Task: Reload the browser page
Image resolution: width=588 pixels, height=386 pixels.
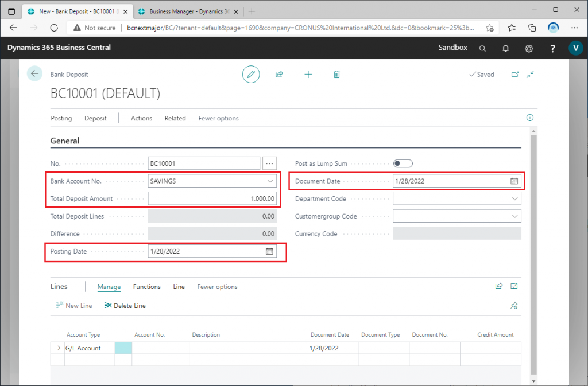Action: [54, 28]
